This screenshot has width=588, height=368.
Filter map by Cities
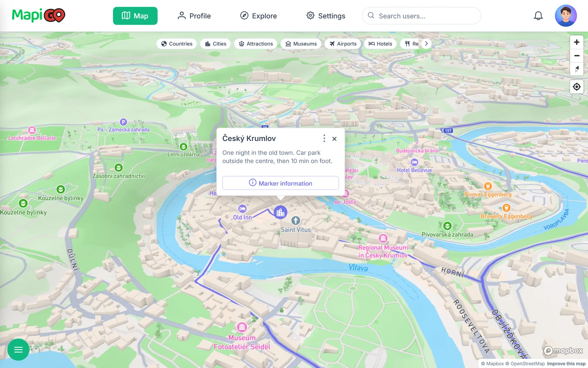pyautogui.click(x=216, y=44)
